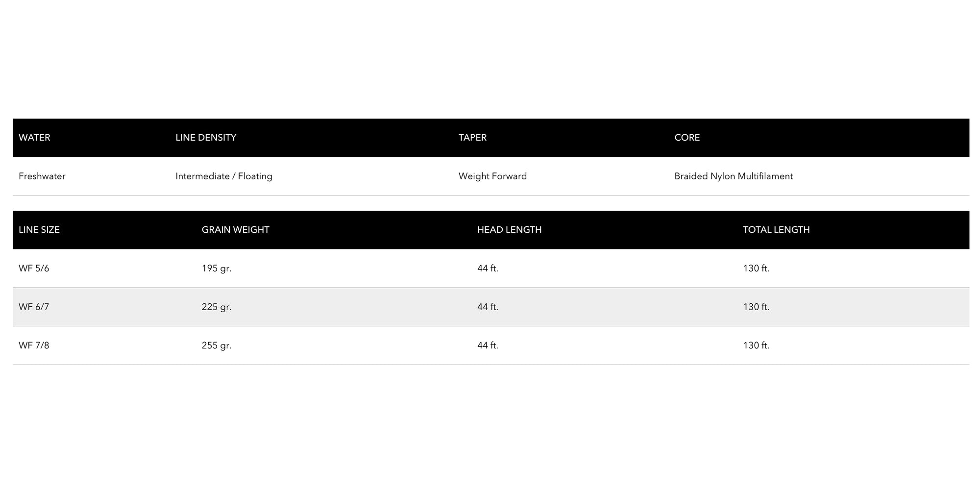
Task: Click the Braided Nylon Multifilament text
Action: point(733,176)
